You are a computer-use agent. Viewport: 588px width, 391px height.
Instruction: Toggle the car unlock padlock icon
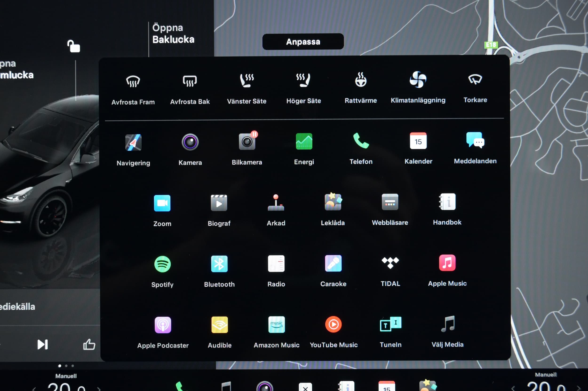pos(73,46)
